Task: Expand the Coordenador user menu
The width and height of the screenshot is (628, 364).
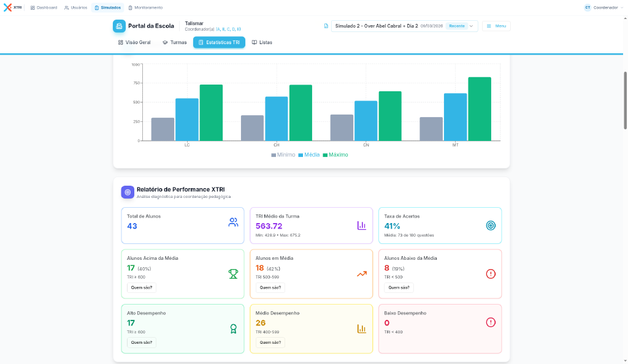Action: [603, 7]
